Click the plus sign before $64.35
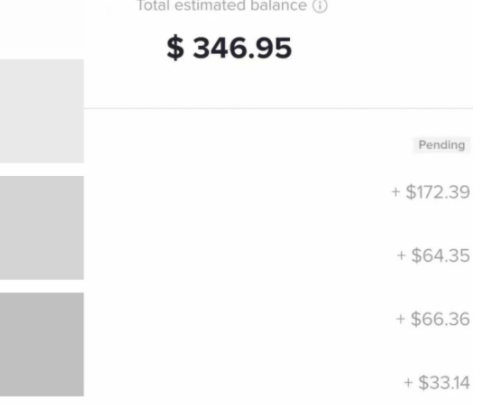 point(401,255)
